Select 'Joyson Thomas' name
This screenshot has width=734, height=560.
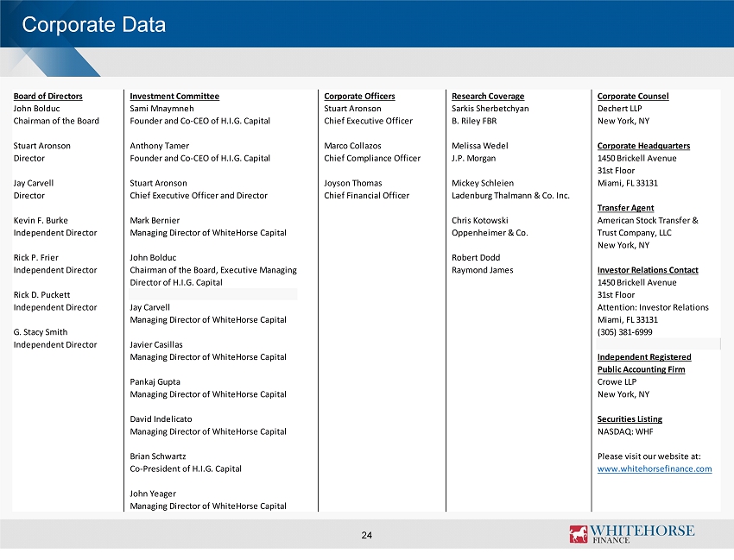(353, 183)
